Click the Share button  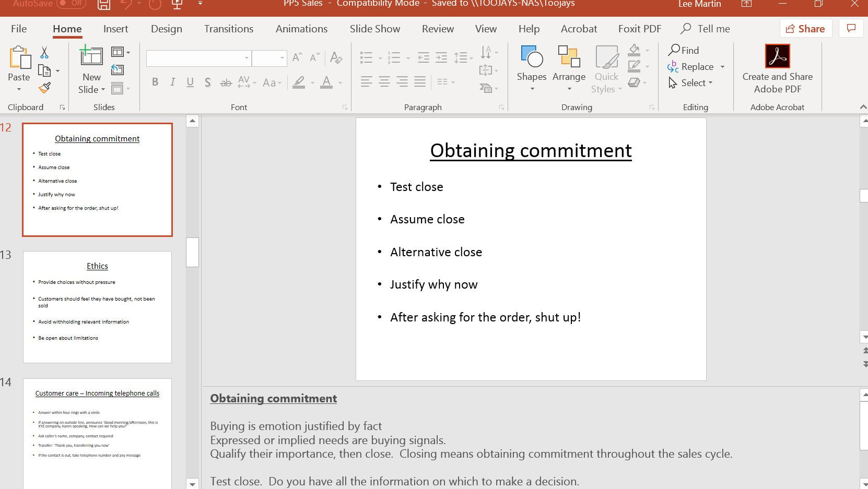point(805,28)
